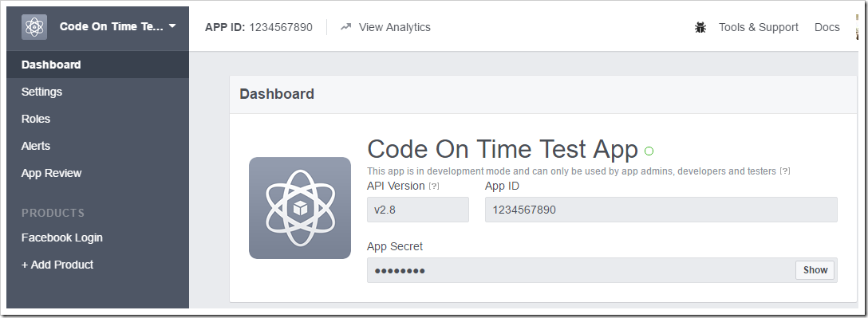
Task: Click the large app logo thumbnail
Action: [x=300, y=208]
